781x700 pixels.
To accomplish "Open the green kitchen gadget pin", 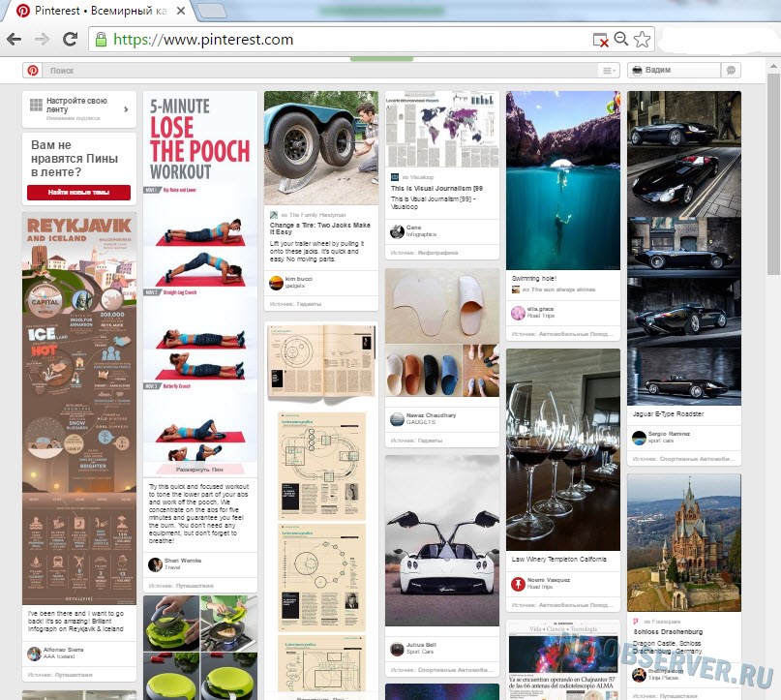I will pos(200,648).
